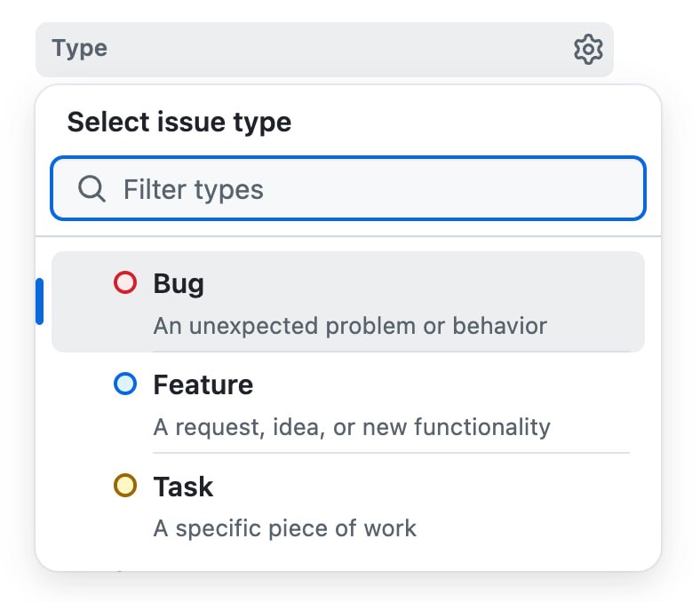
Task: Click "A request, idea, or new functionality" text
Action: pyautogui.click(x=352, y=427)
